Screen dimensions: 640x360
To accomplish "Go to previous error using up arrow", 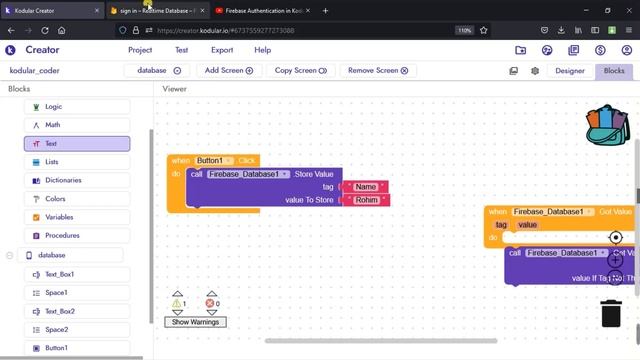I will (x=211, y=293).
